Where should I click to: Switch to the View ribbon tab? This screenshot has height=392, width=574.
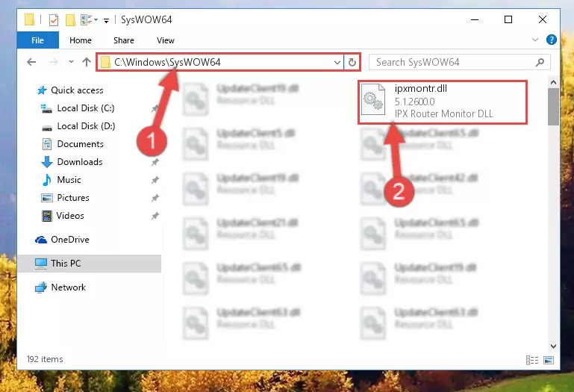point(166,40)
